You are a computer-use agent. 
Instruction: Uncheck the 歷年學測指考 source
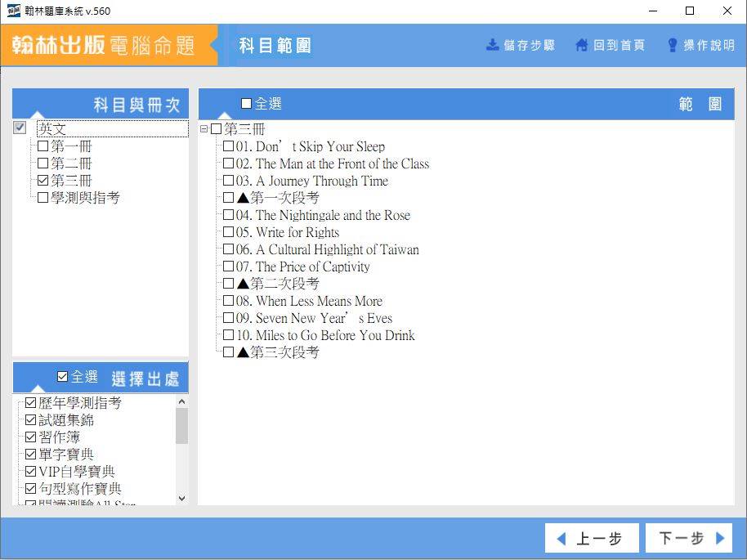pyautogui.click(x=30, y=403)
